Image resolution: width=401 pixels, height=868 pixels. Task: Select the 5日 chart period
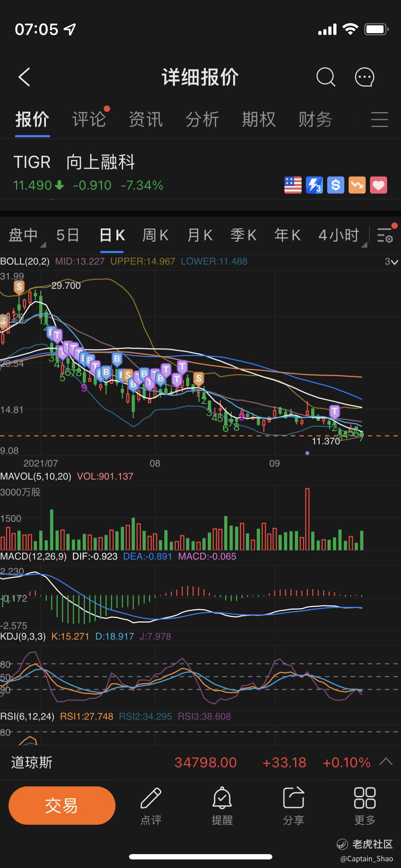[68, 235]
